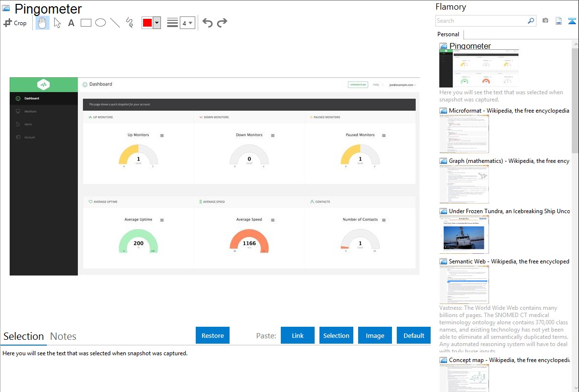Select the ellipse drawing tool

101,23
